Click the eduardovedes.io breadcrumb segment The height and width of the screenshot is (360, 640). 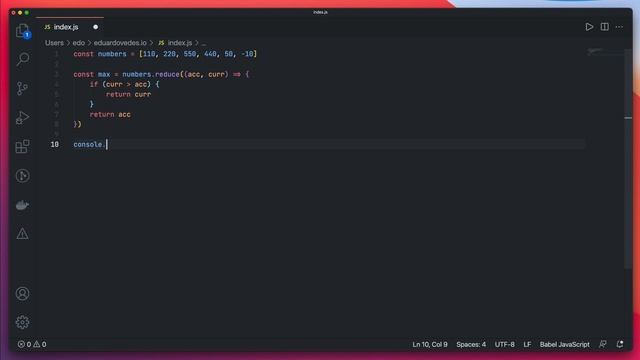120,43
